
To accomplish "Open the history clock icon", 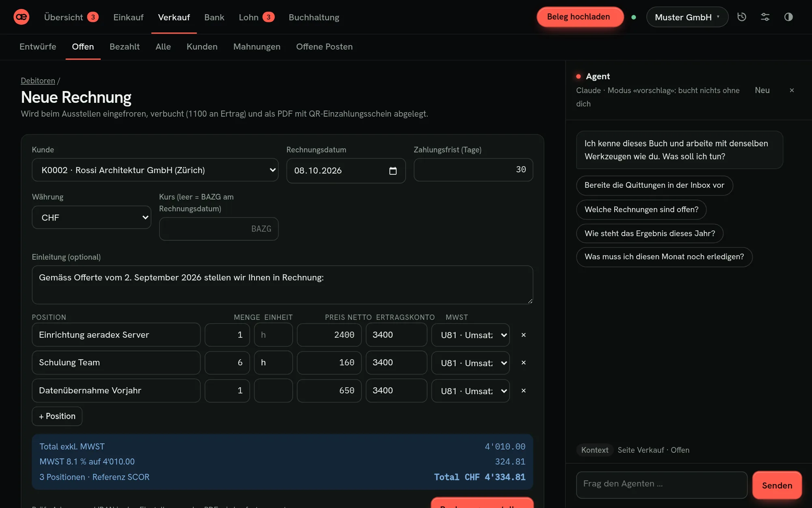I will coord(742,17).
